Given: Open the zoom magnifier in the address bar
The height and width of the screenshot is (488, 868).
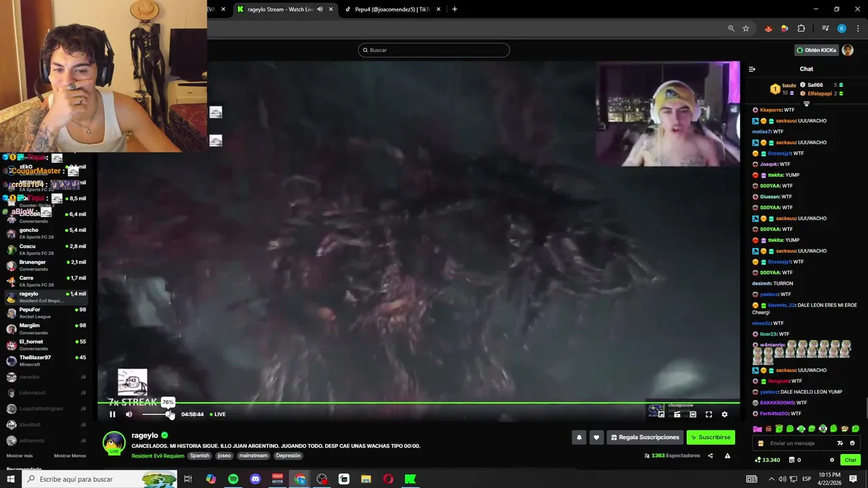Looking at the screenshot, I should point(731,28).
